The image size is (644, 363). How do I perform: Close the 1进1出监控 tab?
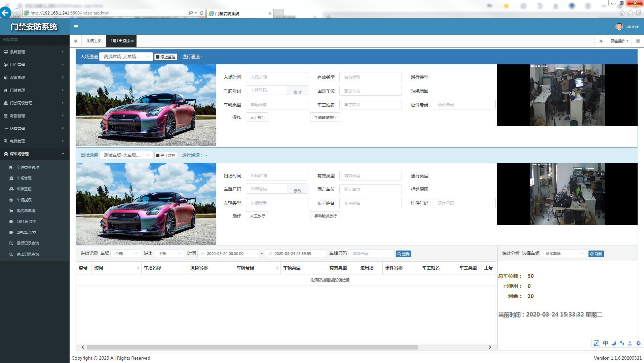point(132,41)
